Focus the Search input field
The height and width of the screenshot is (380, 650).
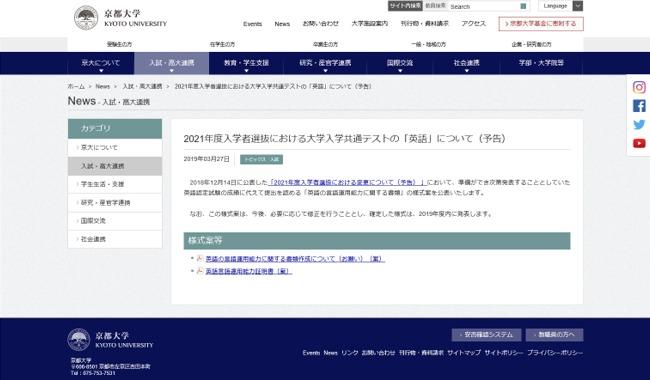(483, 7)
